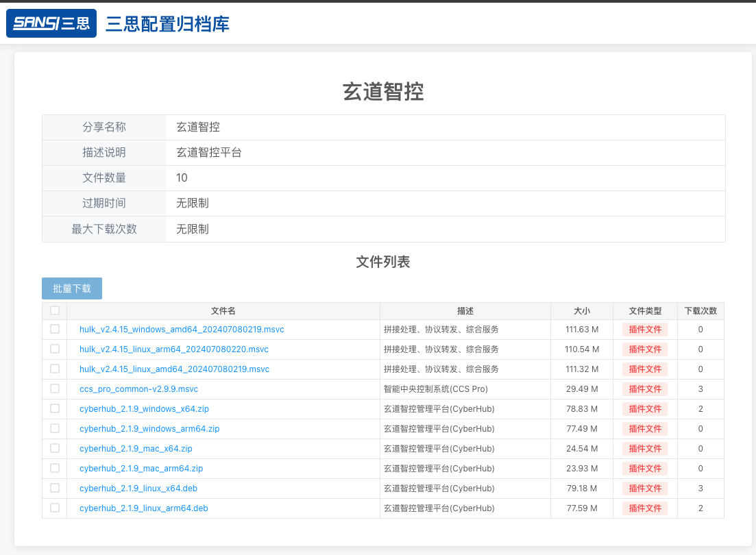The height and width of the screenshot is (555, 756).
Task: Click the 玄道智控 page heading
Action: 383,92
